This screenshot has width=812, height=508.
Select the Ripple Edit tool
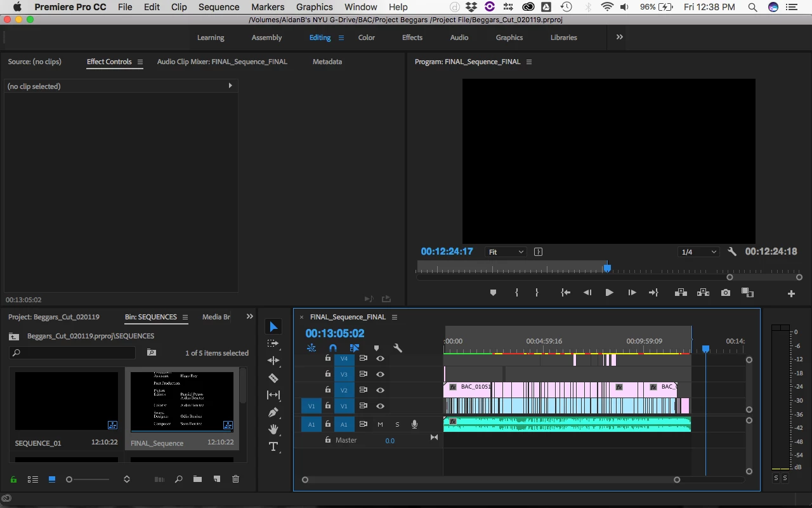point(273,361)
